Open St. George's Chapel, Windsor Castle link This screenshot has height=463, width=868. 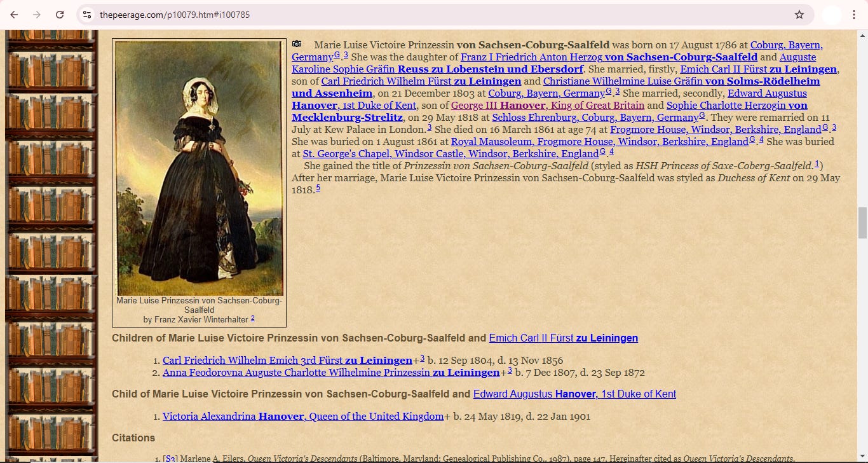click(x=451, y=153)
